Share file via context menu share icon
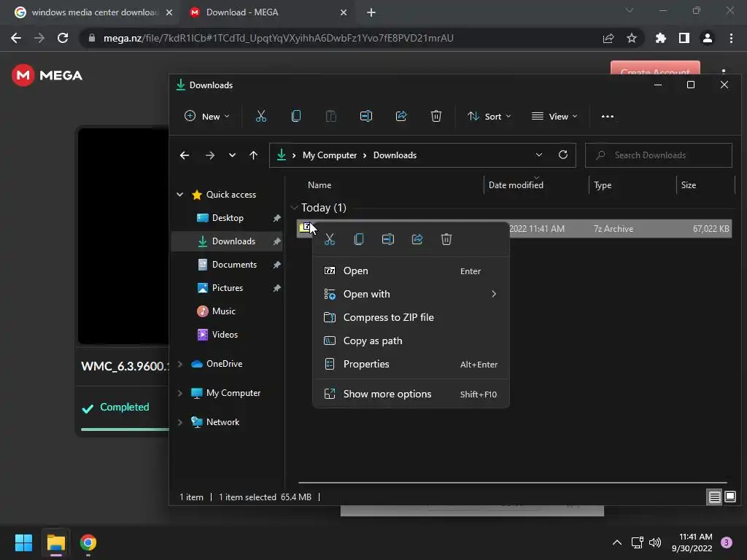Screen dimensions: 747x560 [x=417, y=239]
